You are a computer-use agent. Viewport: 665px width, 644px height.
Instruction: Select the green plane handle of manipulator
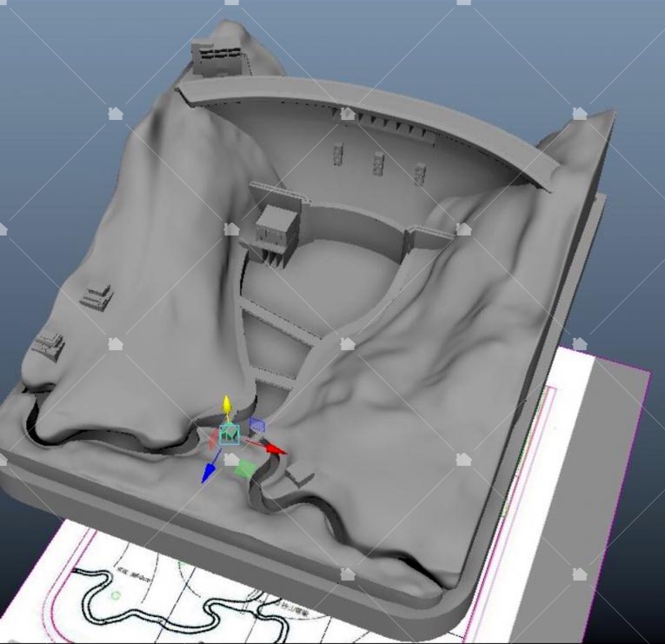(246, 469)
